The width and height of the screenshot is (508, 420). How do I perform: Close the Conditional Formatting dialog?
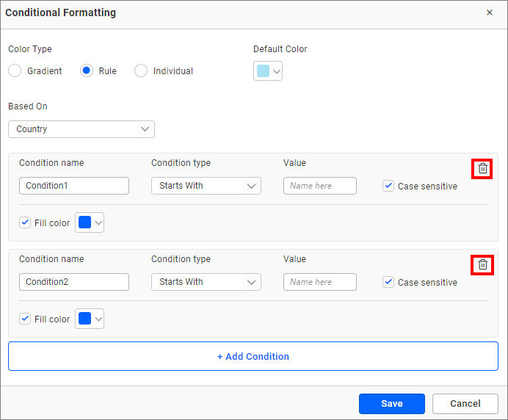[x=490, y=12]
